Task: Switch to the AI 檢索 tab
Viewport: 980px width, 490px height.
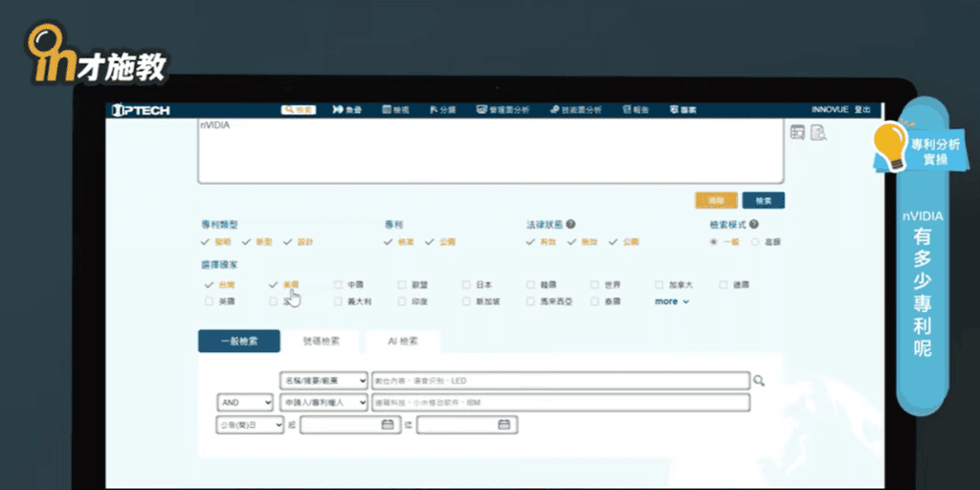Action: [403, 342]
